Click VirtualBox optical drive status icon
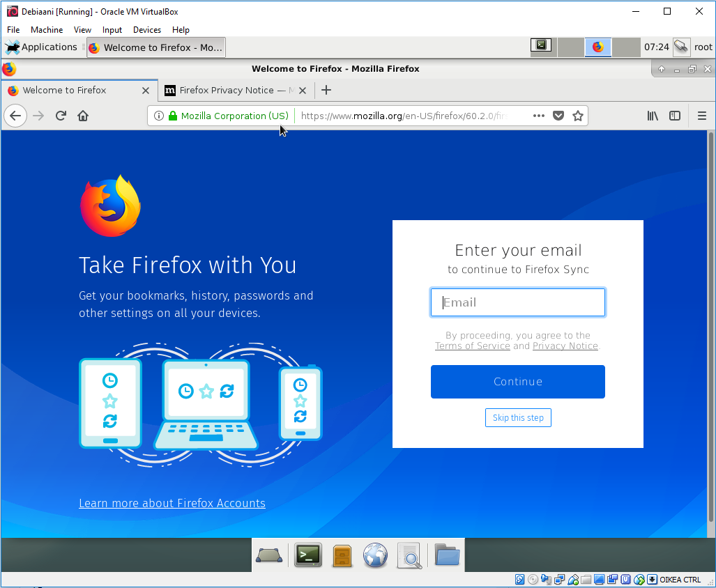 [x=533, y=580]
